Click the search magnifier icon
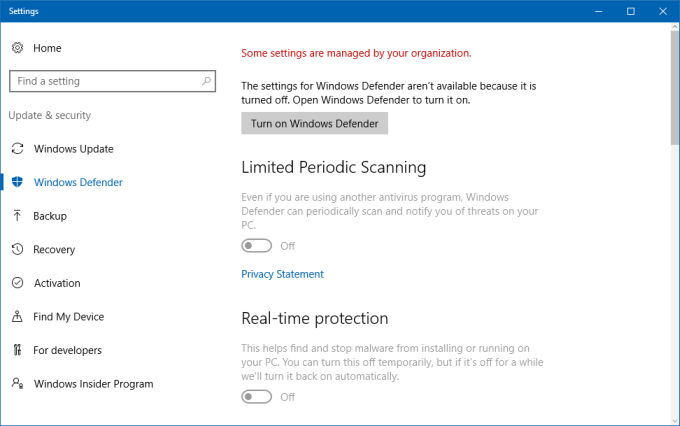Image resolution: width=680 pixels, height=426 pixels. coord(206,81)
